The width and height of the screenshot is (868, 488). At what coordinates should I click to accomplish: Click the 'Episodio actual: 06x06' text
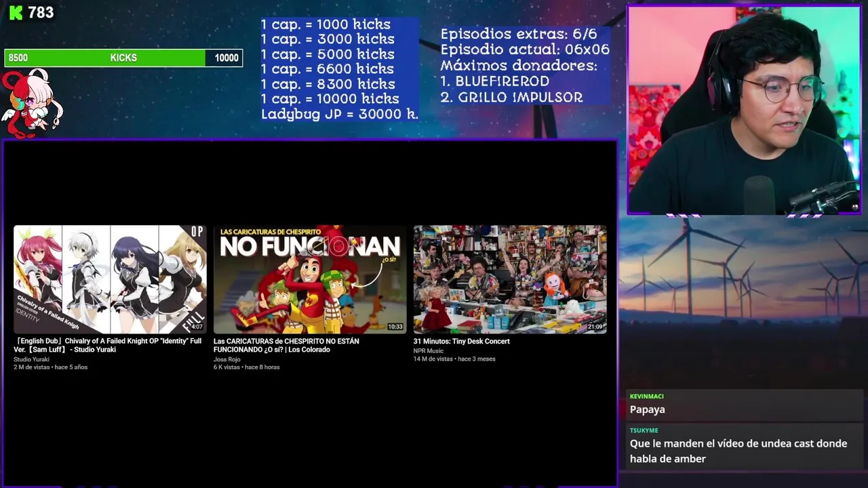pos(525,49)
